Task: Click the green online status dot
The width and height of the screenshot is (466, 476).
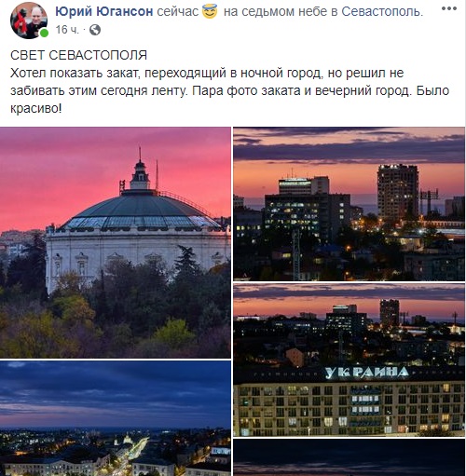Action: click(x=44, y=33)
